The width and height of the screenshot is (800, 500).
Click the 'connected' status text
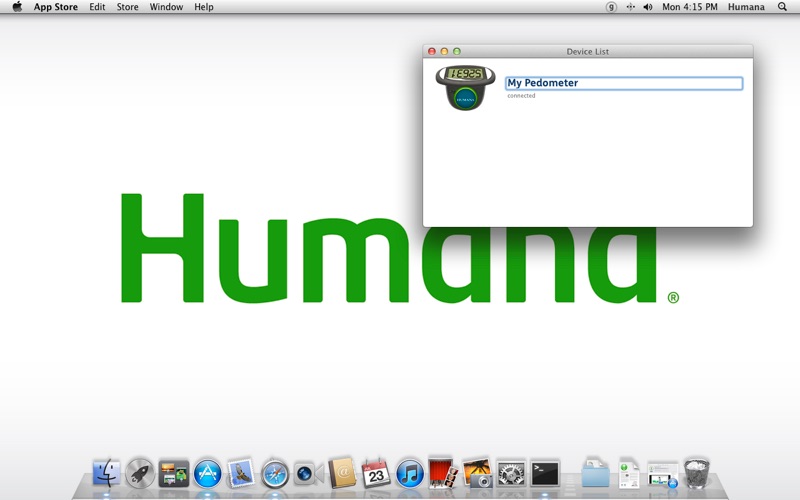pyautogui.click(x=521, y=95)
